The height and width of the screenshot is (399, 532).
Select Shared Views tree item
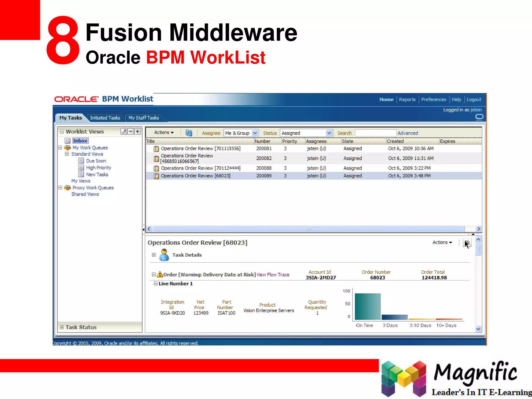85,194
